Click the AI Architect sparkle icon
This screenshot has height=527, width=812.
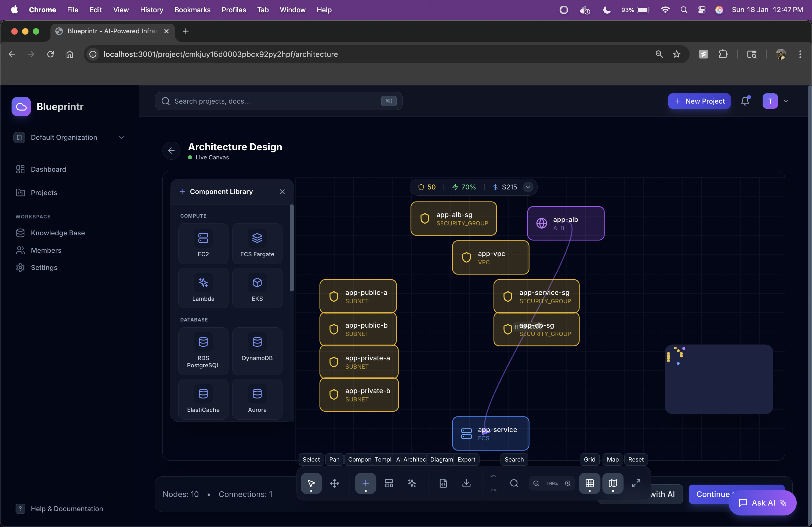pos(412,483)
